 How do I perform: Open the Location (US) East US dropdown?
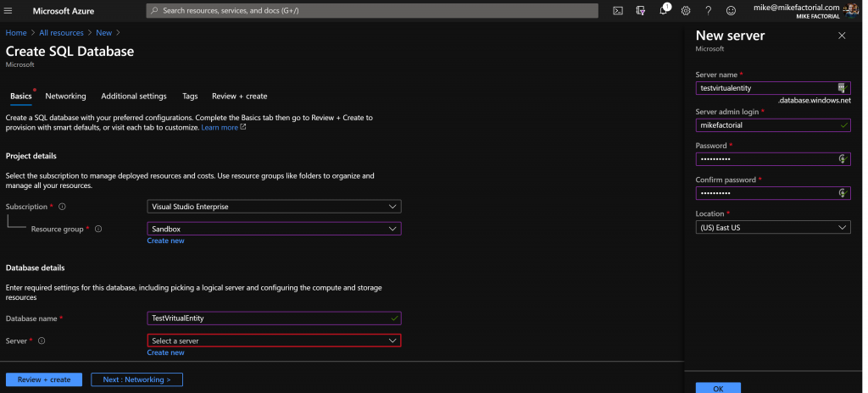(x=773, y=227)
